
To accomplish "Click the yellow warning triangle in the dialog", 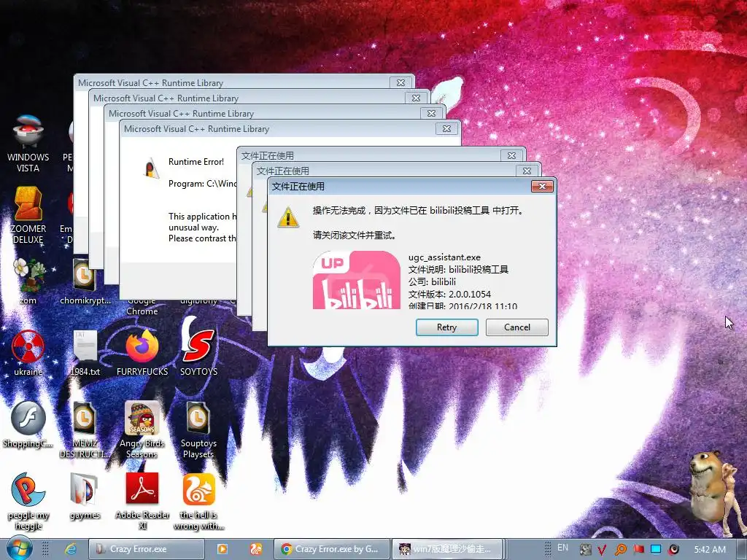I will [x=288, y=217].
